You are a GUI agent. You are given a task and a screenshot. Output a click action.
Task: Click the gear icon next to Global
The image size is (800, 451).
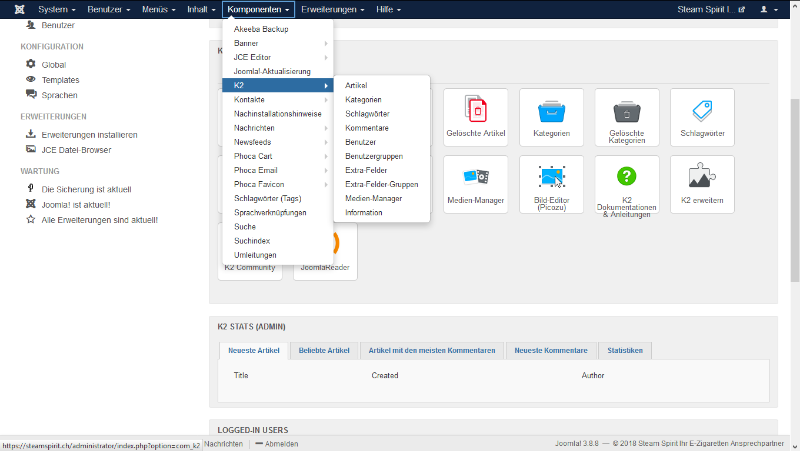(x=31, y=64)
